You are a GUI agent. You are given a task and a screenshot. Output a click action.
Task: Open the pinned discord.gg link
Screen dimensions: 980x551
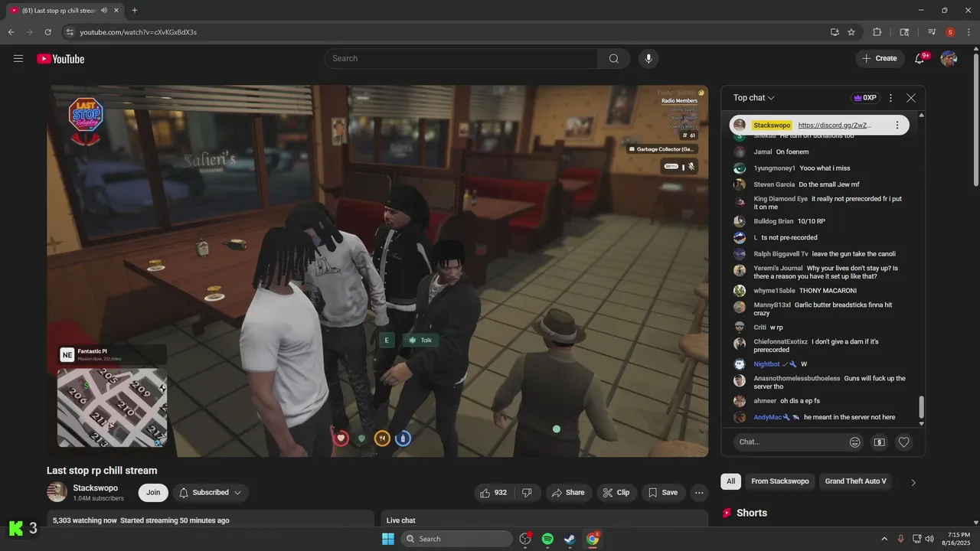coord(835,126)
